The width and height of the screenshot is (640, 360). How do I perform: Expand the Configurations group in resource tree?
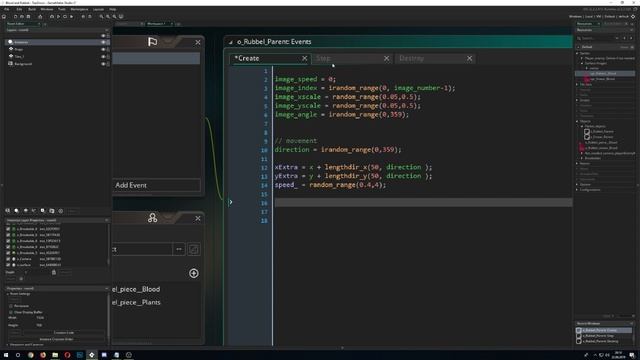pos(577,190)
